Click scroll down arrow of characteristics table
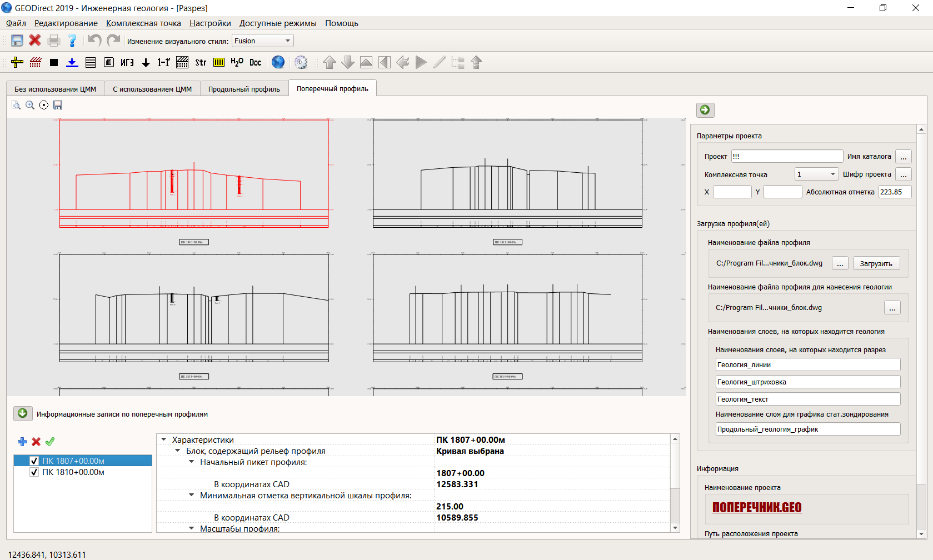 click(x=675, y=528)
